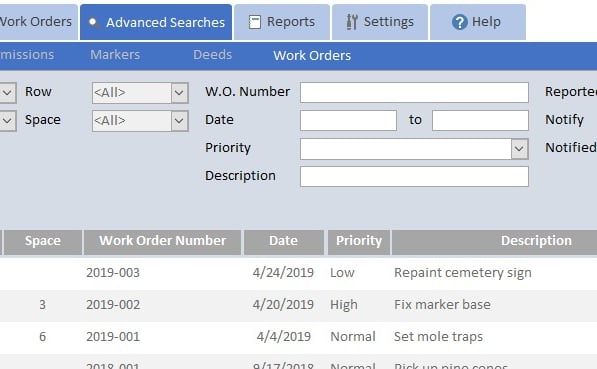The width and height of the screenshot is (597, 369).
Task: Click the Date from input field
Action: pyautogui.click(x=348, y=121)
